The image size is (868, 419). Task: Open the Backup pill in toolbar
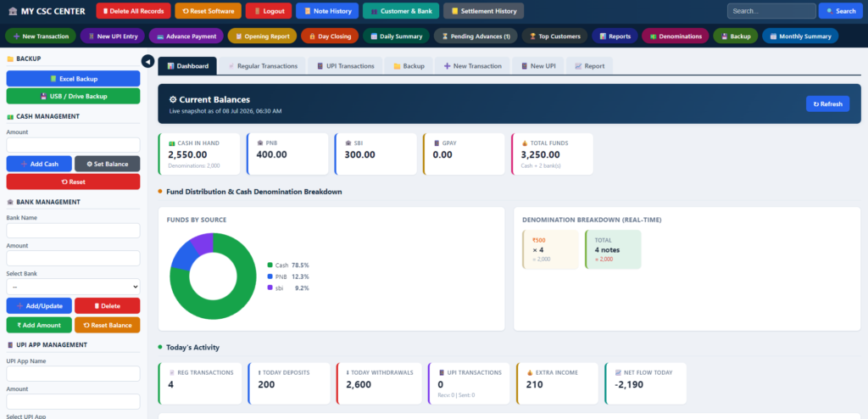(735, 36)
